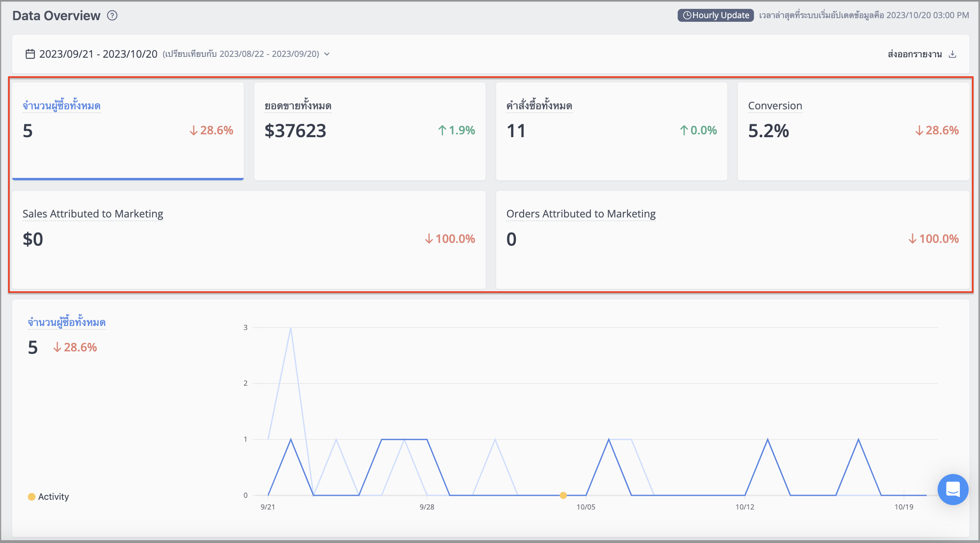Select the Conversion 5.2% metric card
980x543 pixels.
[853, 131]
